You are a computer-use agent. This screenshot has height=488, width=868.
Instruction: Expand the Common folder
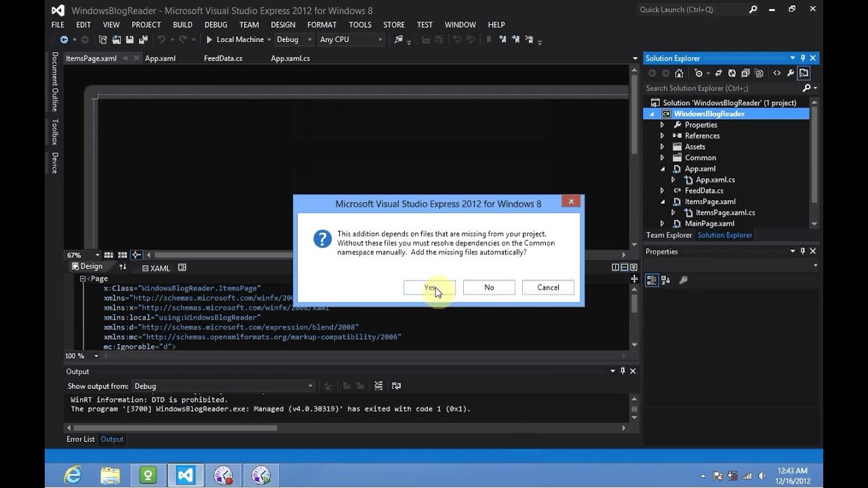[x=663, y=157]
